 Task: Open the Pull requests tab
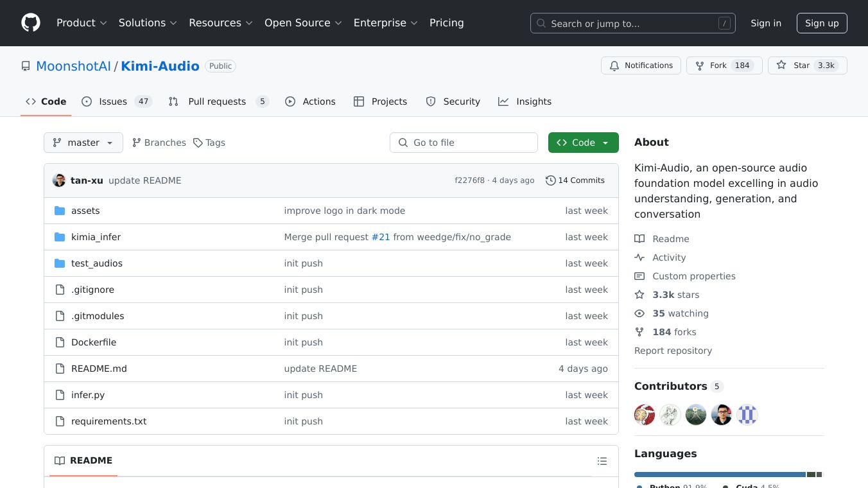[x=216, y=101]
